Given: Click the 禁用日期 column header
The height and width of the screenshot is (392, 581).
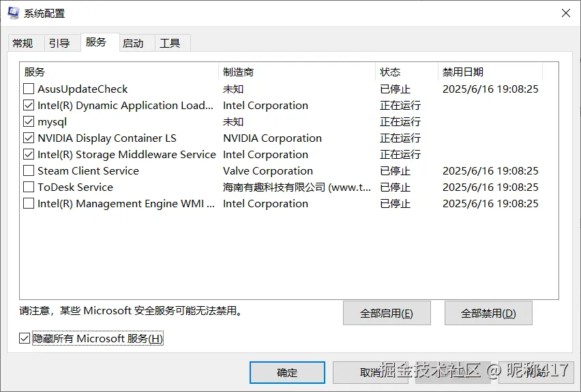Looking at the screenshot, I should tap(490, 72).
